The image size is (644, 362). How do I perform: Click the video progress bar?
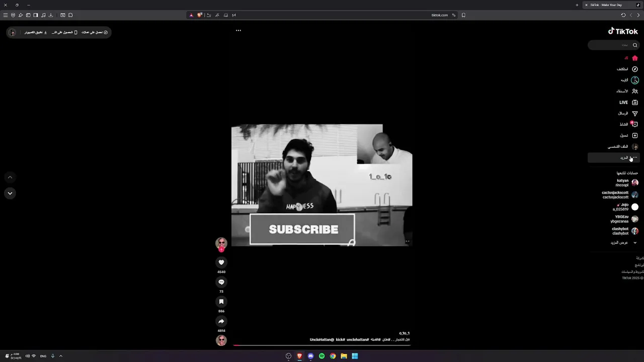tap(321, 345)
